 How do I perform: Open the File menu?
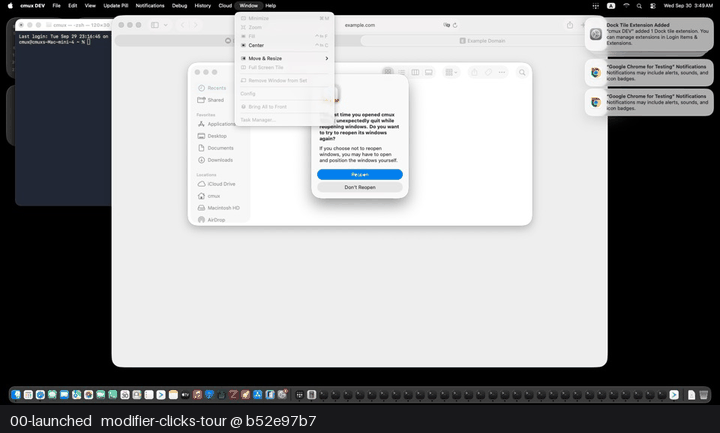(56, 6)
